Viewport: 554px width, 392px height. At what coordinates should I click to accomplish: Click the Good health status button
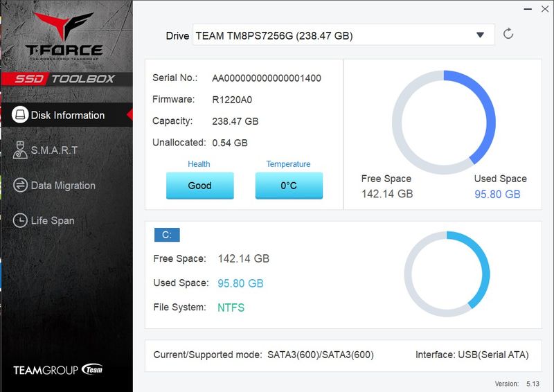tap(199, 186)
